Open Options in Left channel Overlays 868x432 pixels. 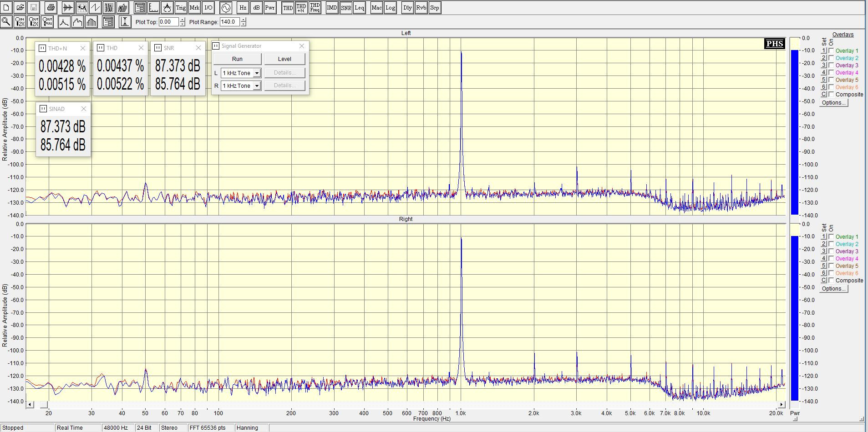point(833,103)
